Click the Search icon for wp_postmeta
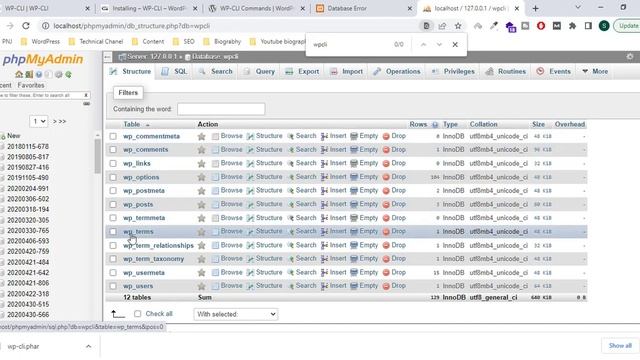The width and height of the screenshot is (640, 360). click(291, 191)
